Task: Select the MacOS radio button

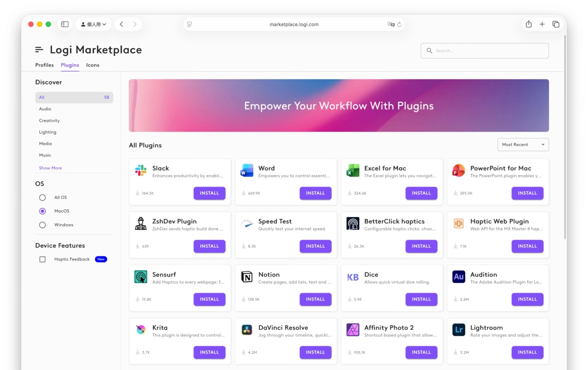Action: coord(42,211)
